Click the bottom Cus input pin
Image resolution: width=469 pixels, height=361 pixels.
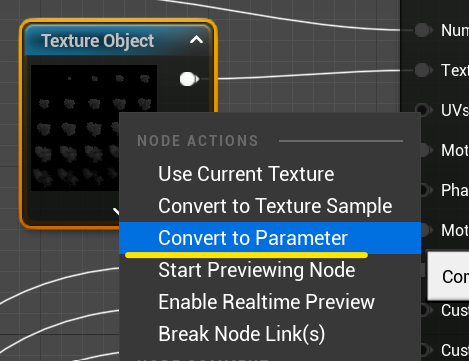(426, 350)
